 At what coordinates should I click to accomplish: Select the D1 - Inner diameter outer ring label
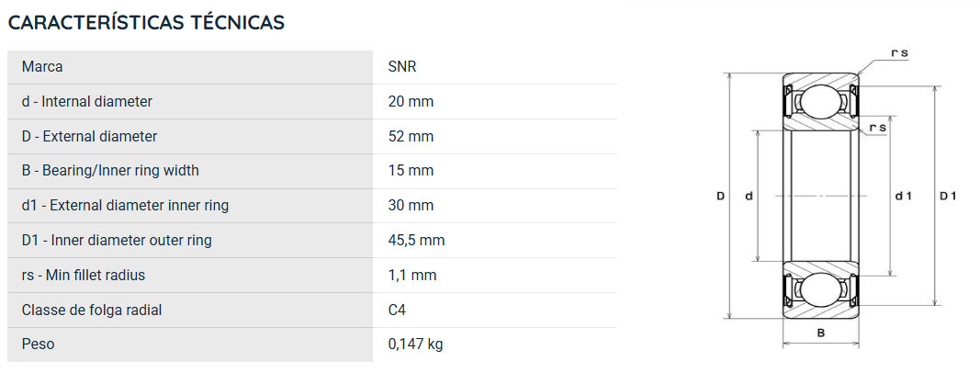coord(117,240)
